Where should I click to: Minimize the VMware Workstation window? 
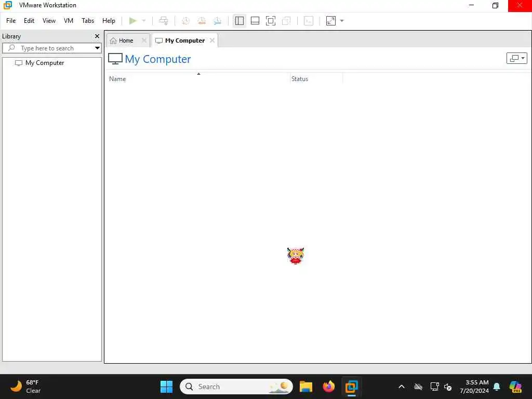(x=471, y=5)
